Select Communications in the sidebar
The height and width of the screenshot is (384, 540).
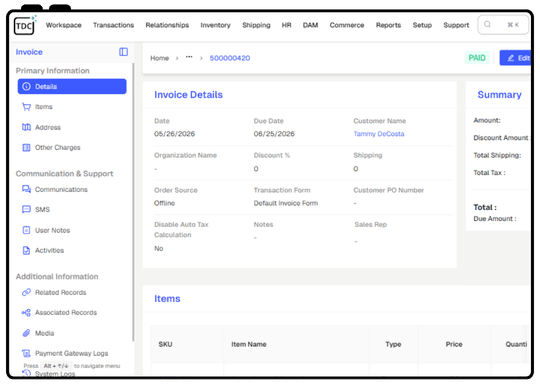[x=72, y=189]
